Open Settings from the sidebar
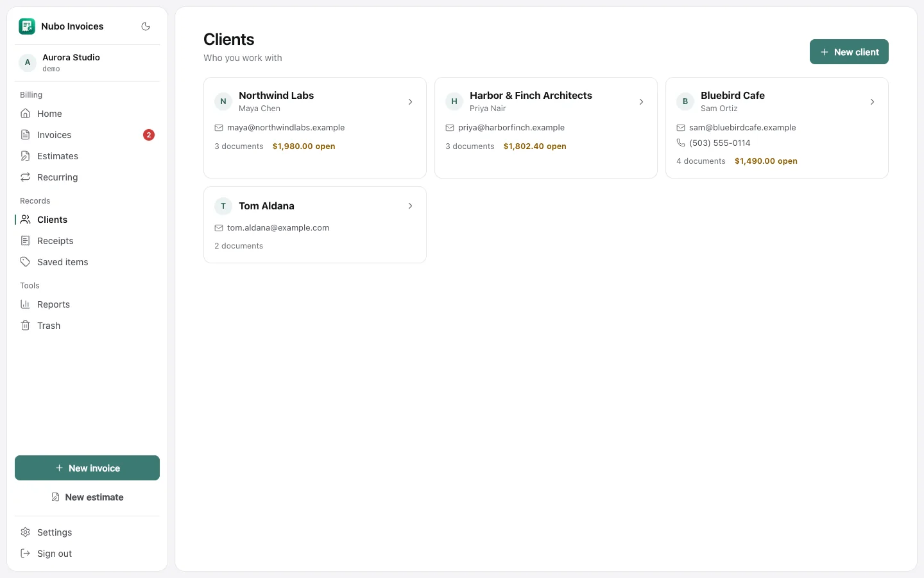The width and height of the screenshot is (924, 578). coord(87,532)
